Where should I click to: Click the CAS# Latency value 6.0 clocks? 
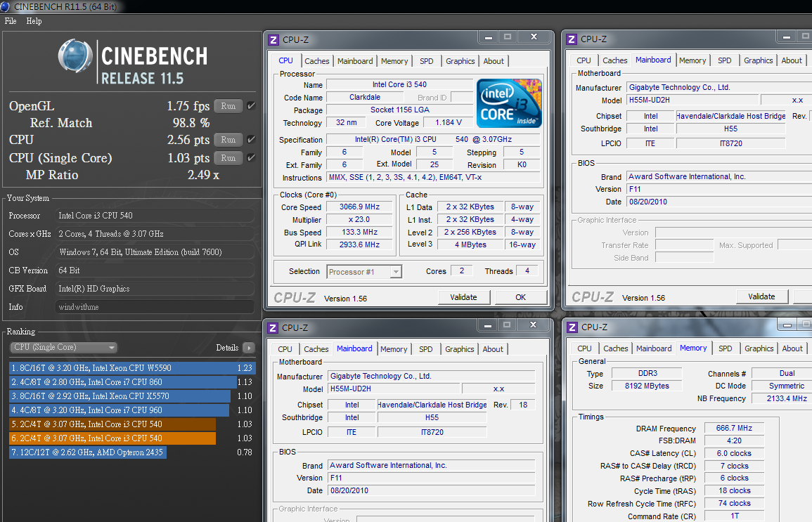[x=734, y=453]
